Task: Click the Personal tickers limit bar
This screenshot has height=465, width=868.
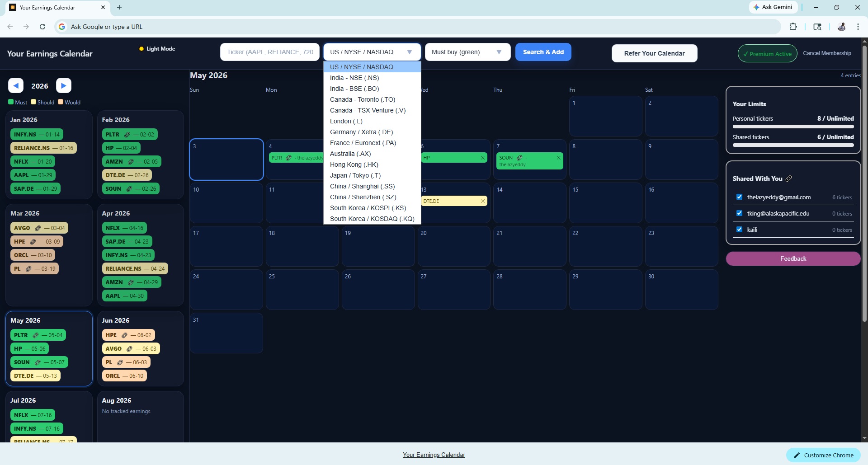Action: click(x=793, y=127)
